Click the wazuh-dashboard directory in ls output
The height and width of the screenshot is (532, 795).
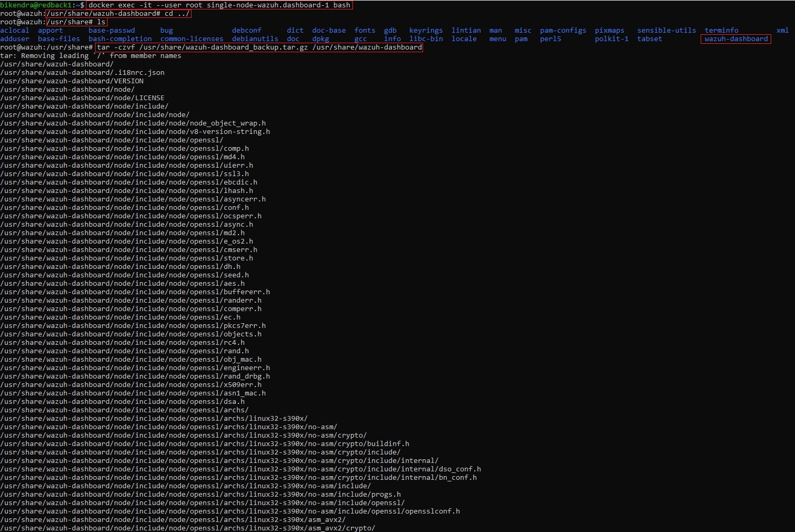[x=736, y=38]
